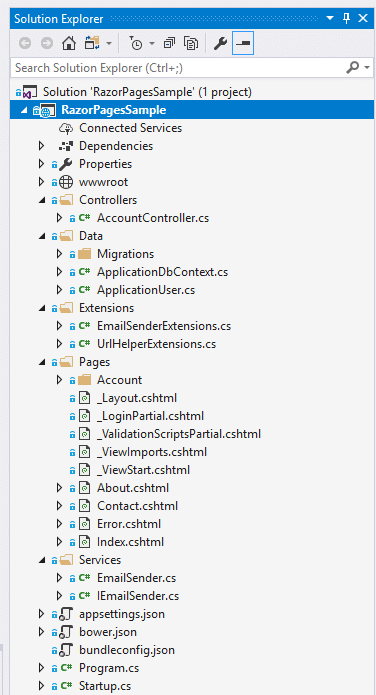Click the appsettings.json file icon
Screen dimensions: 376x695
pyautogui.click(x=66, y=614)
